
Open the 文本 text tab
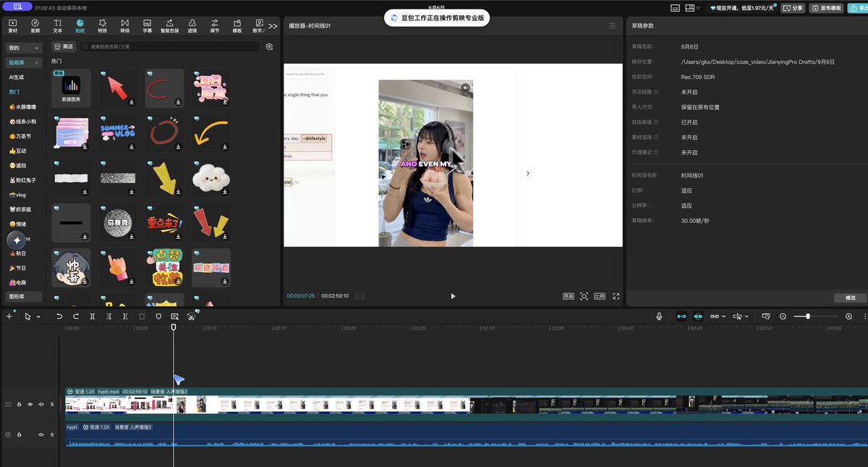pyautogui.click(x=57, y=26)
